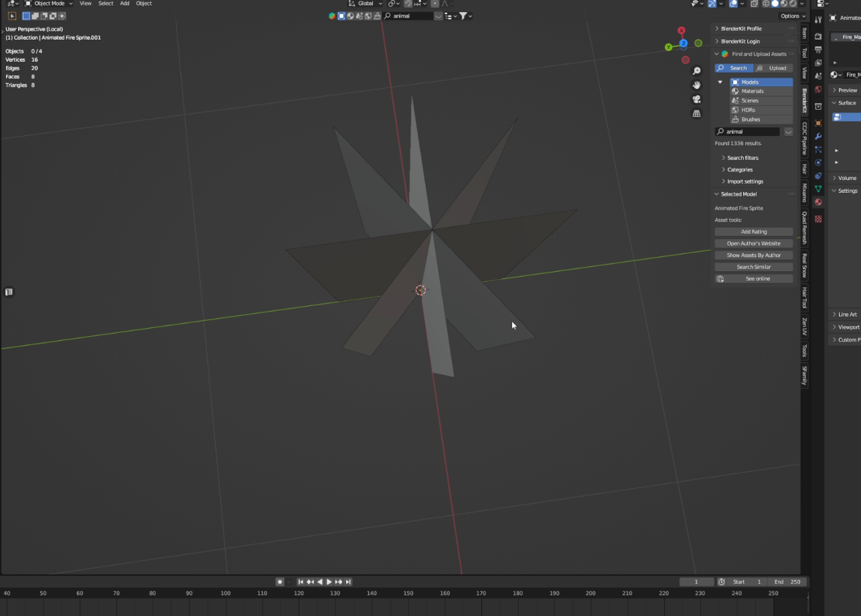The height and width of the screenshot is (616, 861).
Task: Expand the BlenderKit Profile panel
Action: (x=740, y=29)
